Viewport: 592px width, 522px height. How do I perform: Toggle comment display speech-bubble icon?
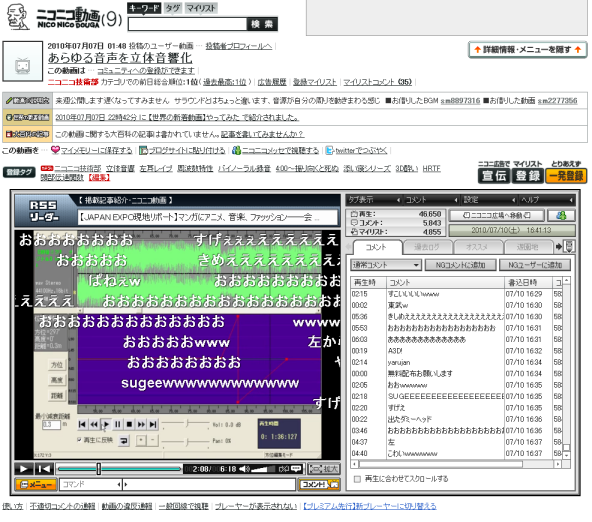click(x=296, y=469)
